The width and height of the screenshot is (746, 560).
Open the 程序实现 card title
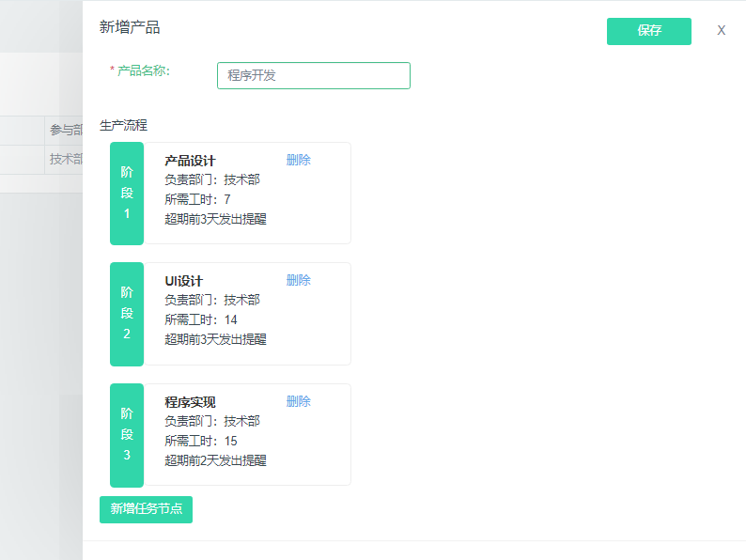[x=190, y=402]
